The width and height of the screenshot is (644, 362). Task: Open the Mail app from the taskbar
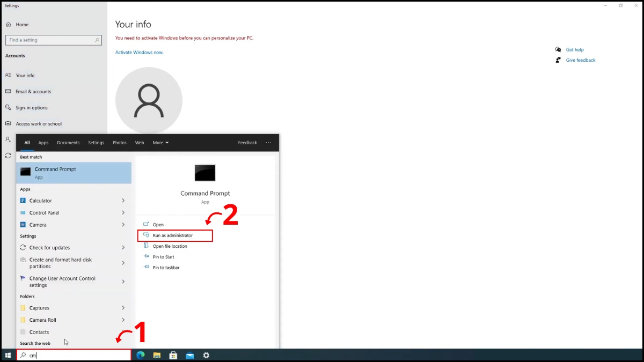[189, 355]
